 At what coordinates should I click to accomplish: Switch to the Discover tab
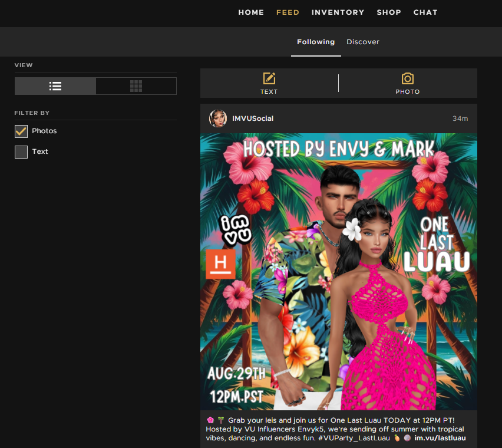point(363,42)
